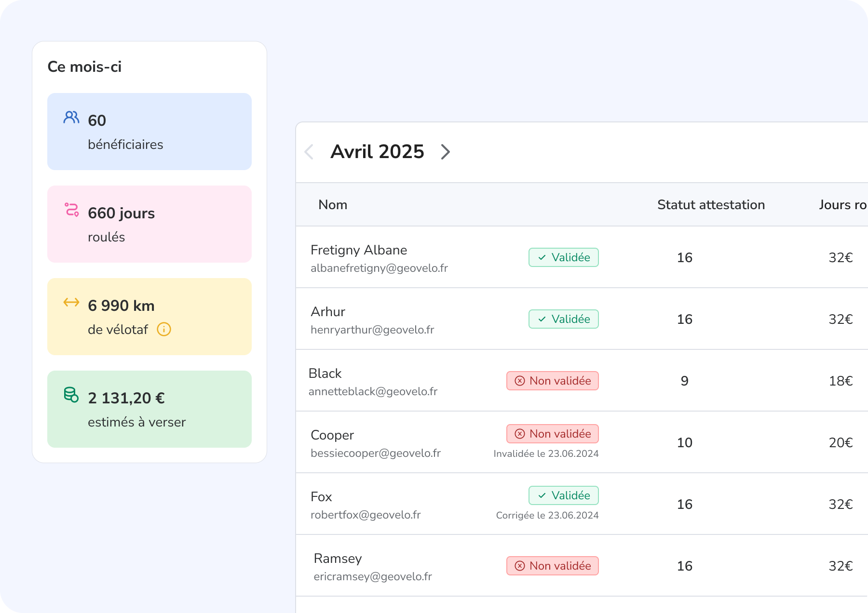Click the Non validée badge for Ramsey
Image resolution: width=868 pixels, height=613 pixels.
[x=553, y=566]
